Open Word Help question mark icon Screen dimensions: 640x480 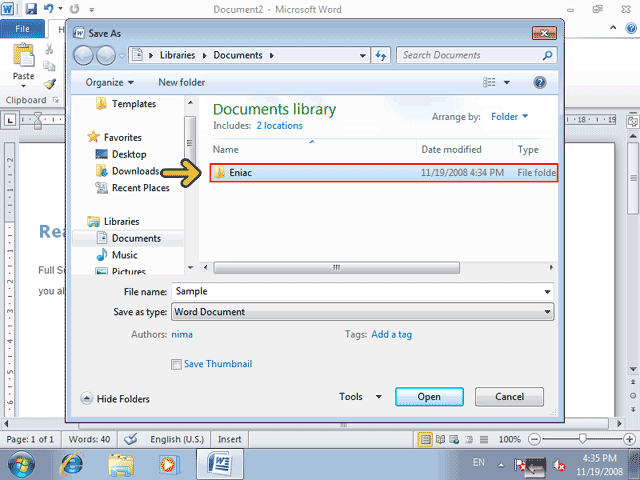pyautogui.click(x=631, y=29)
